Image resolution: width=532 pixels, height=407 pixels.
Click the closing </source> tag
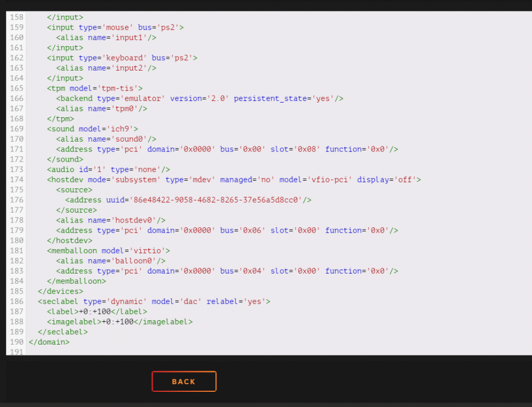76,211
